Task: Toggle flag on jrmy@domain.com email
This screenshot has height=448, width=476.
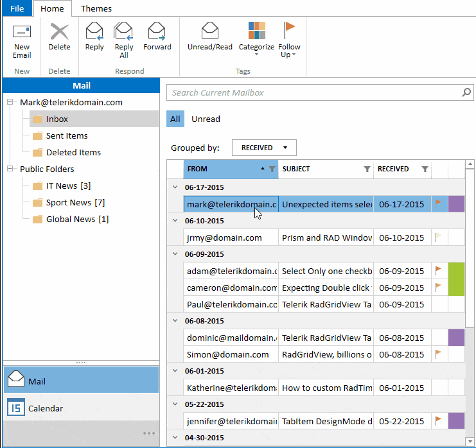Action: click(438, 237)
